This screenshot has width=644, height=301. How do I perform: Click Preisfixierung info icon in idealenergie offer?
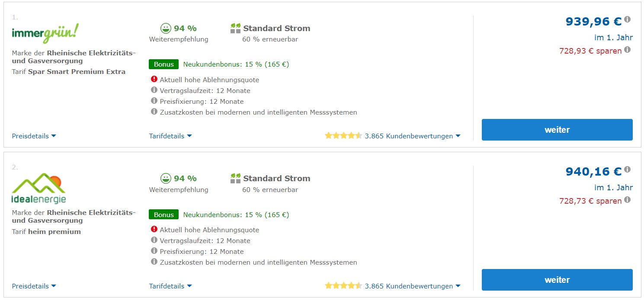[154, 251]
